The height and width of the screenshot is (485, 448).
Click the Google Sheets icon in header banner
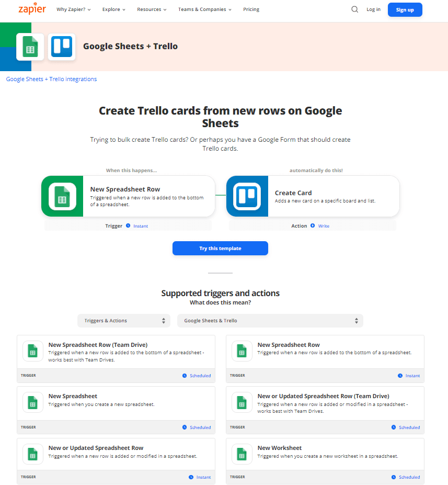pos(30,47)
